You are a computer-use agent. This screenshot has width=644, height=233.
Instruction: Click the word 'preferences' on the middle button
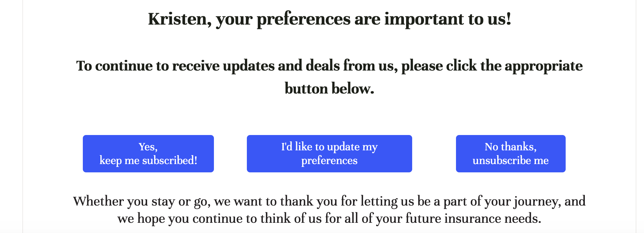point(329,161)
